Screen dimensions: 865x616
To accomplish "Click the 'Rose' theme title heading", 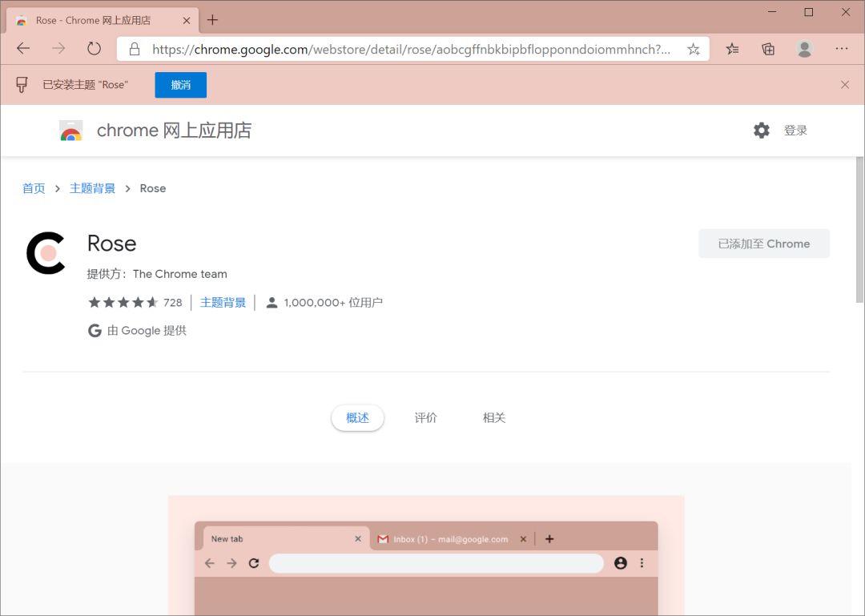I will pos(112,244).
